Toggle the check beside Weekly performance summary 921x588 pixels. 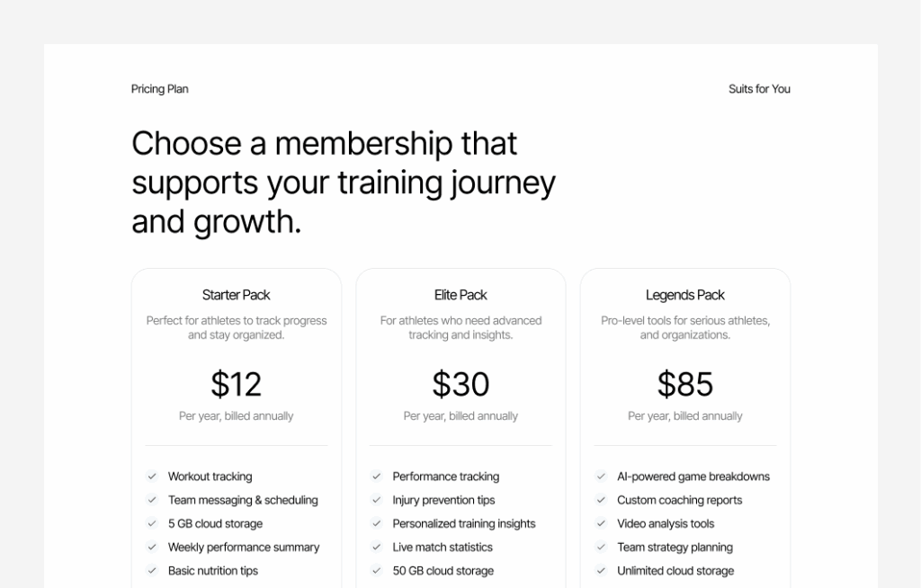click(153, 547)
